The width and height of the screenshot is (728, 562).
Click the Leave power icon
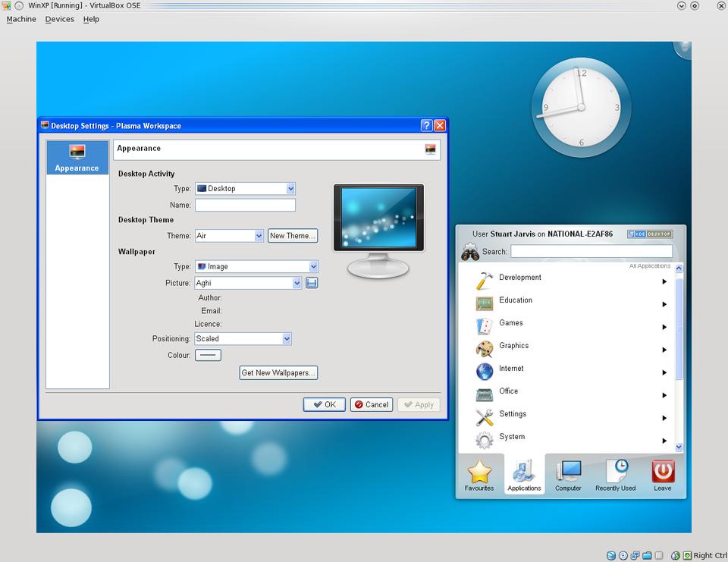pos(663,474)
